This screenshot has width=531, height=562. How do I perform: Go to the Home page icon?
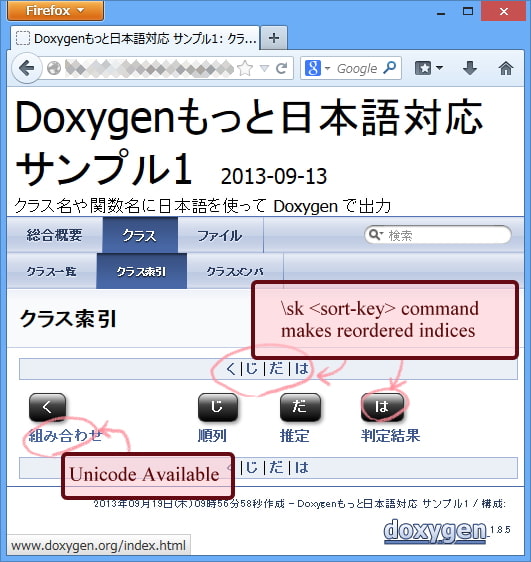(x=506, y=68)
